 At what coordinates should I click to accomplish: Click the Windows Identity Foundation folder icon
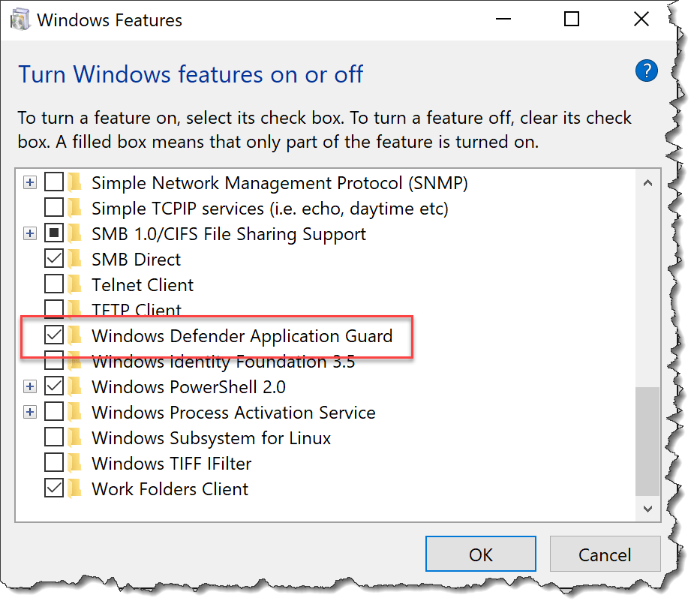point(75,361)
